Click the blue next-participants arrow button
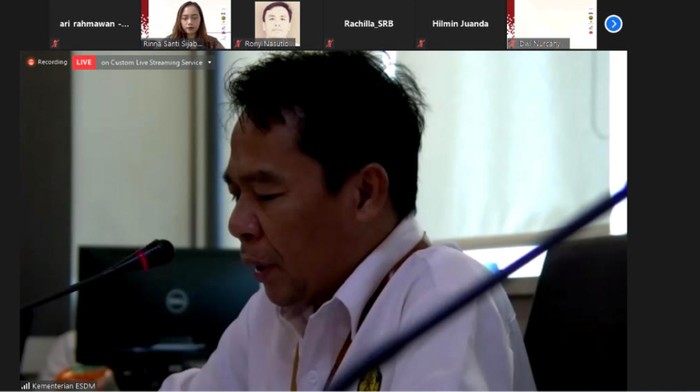Screen dimensions: 700x392 click(613, 24)
